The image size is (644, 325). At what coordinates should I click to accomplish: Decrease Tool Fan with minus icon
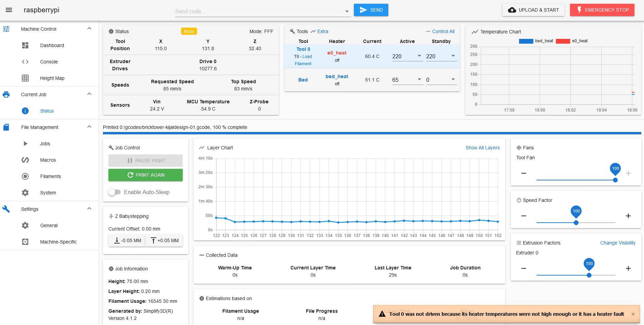pos(524,173)
